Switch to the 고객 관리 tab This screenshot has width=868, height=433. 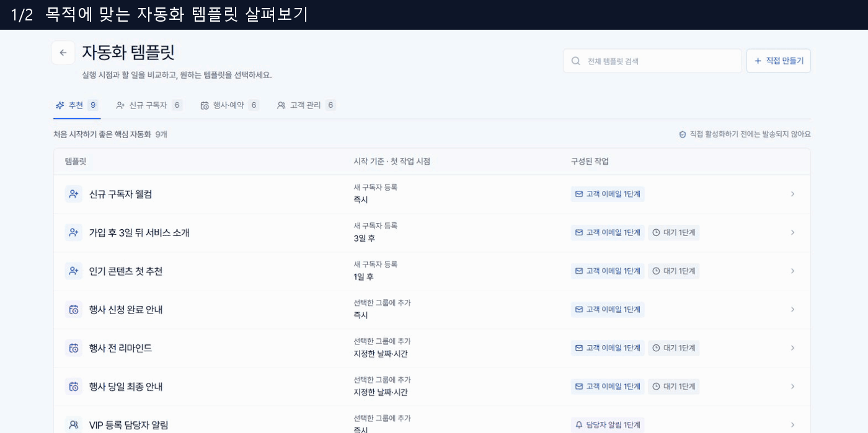[x=306, y=105]
